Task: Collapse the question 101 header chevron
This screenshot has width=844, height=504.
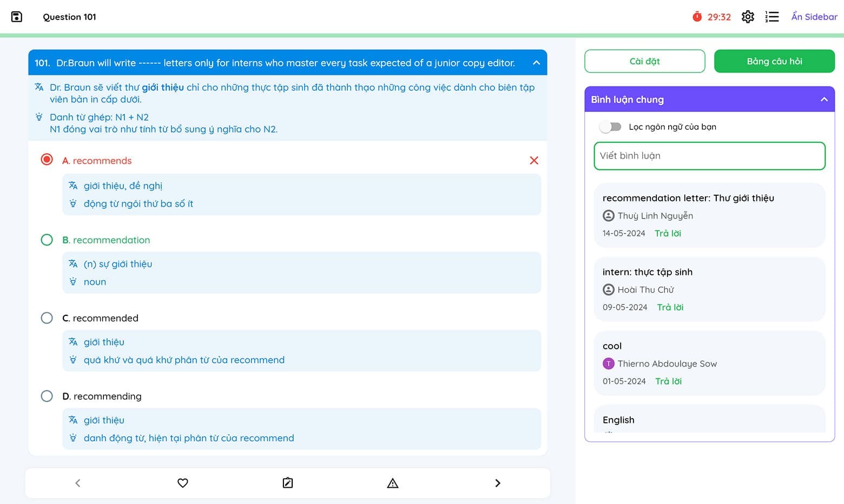Action: pos(536,63)
